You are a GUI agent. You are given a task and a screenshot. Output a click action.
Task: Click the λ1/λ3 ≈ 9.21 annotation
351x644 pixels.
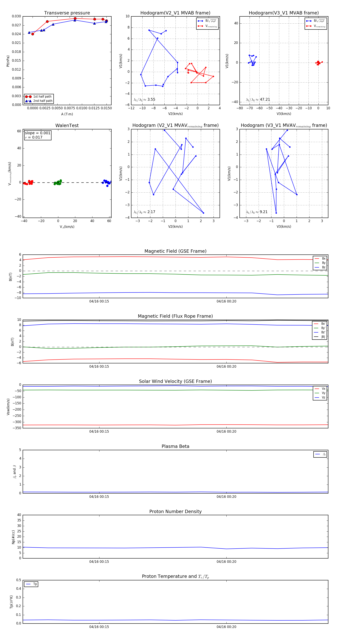tap(257, 212)
